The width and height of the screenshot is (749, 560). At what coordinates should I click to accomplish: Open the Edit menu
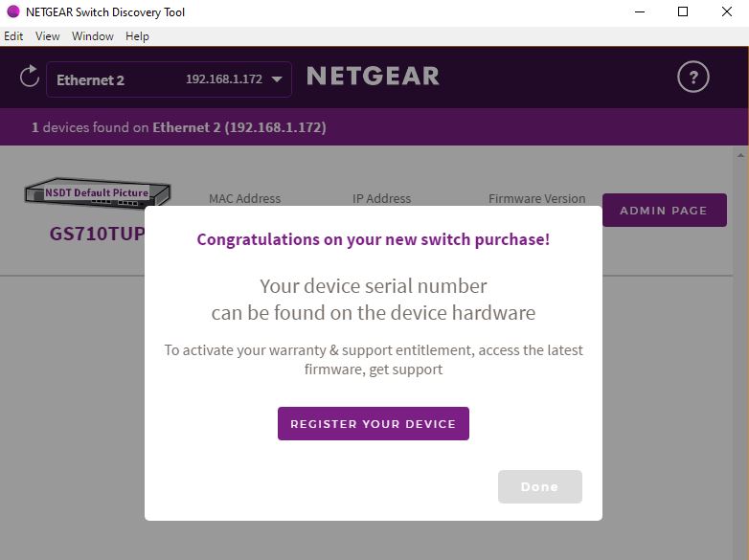click(13, 36)
